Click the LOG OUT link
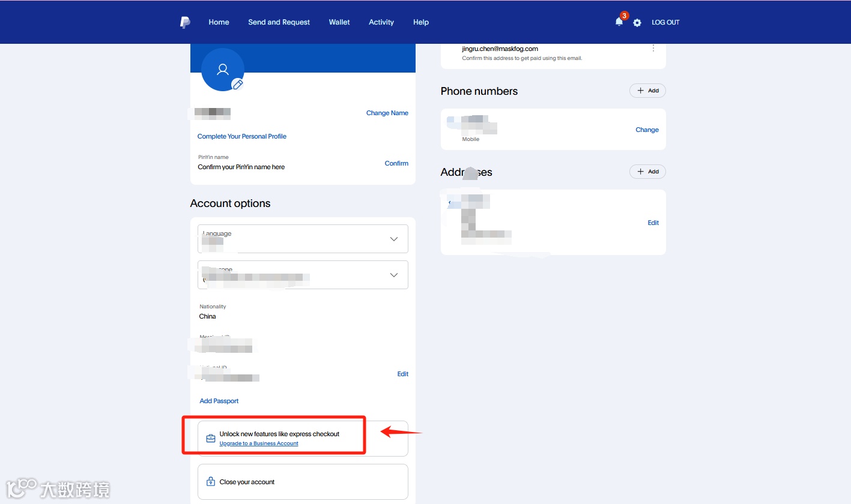This screenshot has width=851, height=504. click(x=665, y=22)
